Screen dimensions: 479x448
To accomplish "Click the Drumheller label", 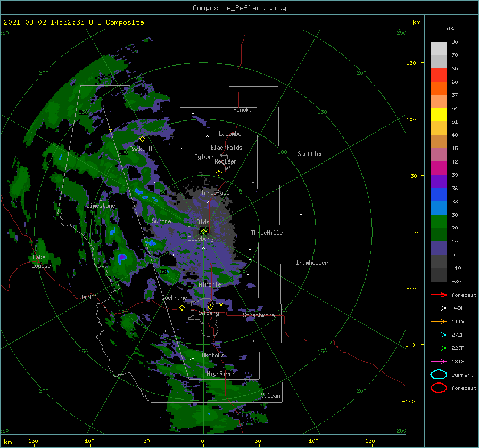I will coord(312,263).
